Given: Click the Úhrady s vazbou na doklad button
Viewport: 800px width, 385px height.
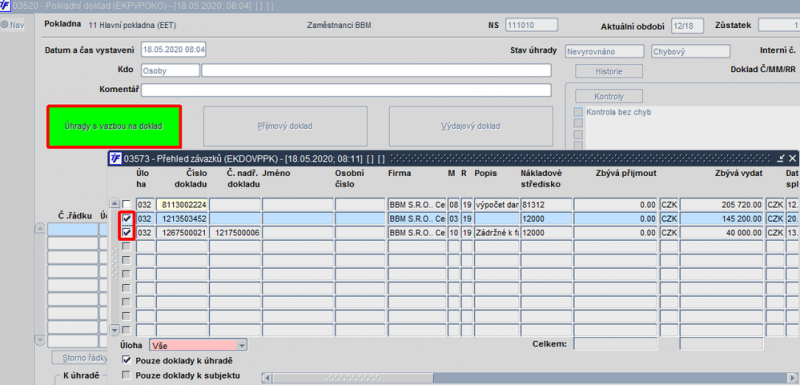Looking at the screenshot, I should (x=114, y=126).
